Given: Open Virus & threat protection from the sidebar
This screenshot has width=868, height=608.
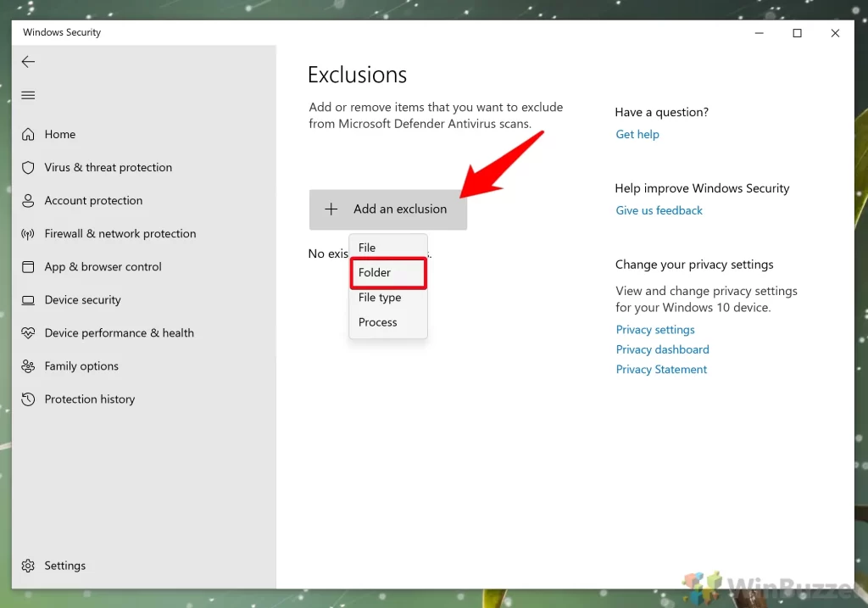Looking at the screenshot, I should pyautogui.click(x=108, y=167).
